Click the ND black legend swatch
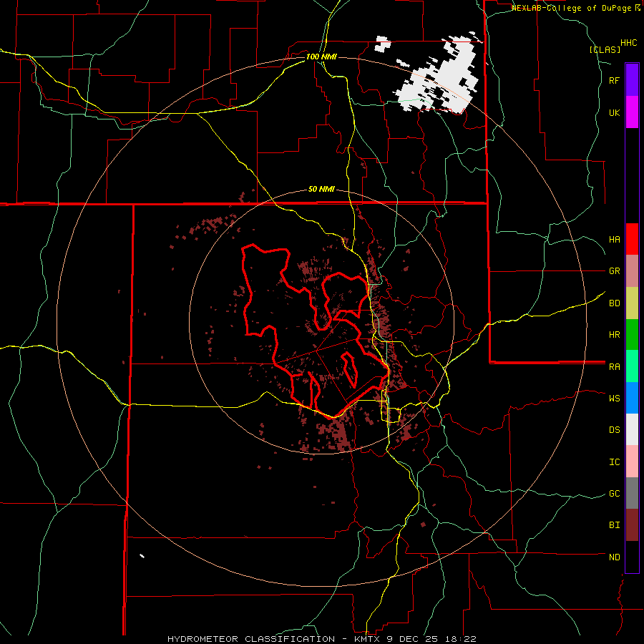 (x=632, y=557)
